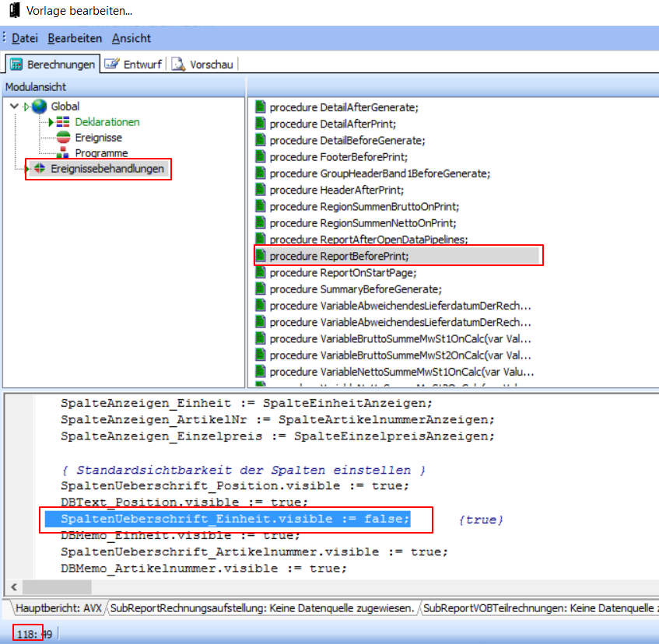Viewport: 659px width, 644px height.
Task: Click the Programme blocks icon
Action: click(x=62, y=152)
